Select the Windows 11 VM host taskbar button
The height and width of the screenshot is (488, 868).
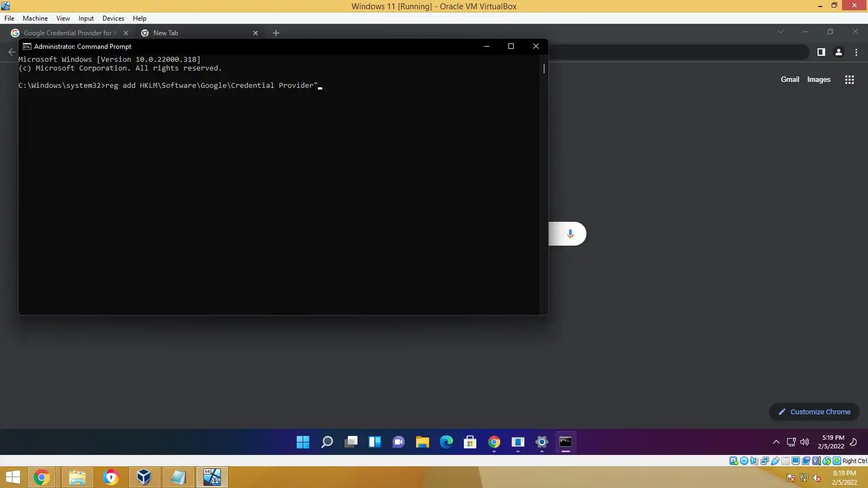212,477
